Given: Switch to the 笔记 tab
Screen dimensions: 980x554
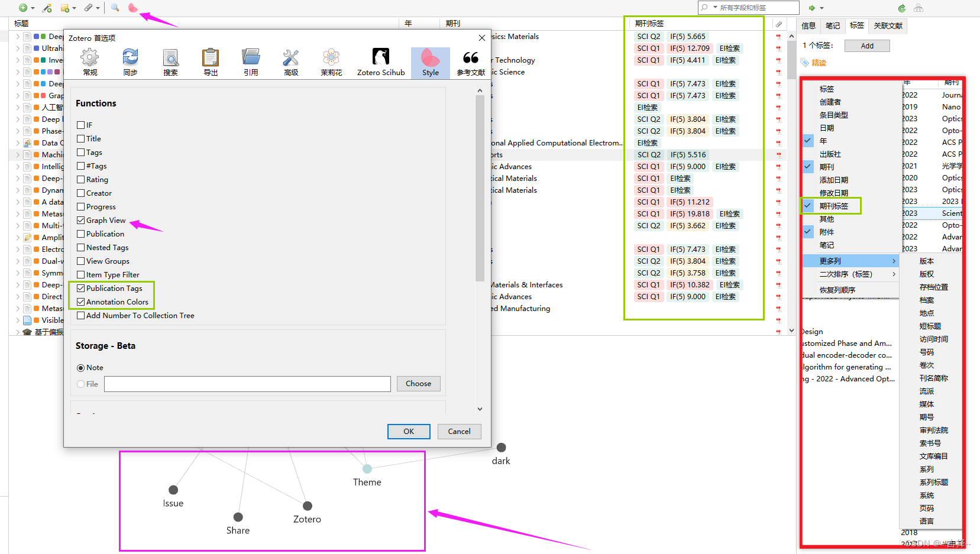Looking at the screenshot, I should pyautogui.click(x=833, y=25).
